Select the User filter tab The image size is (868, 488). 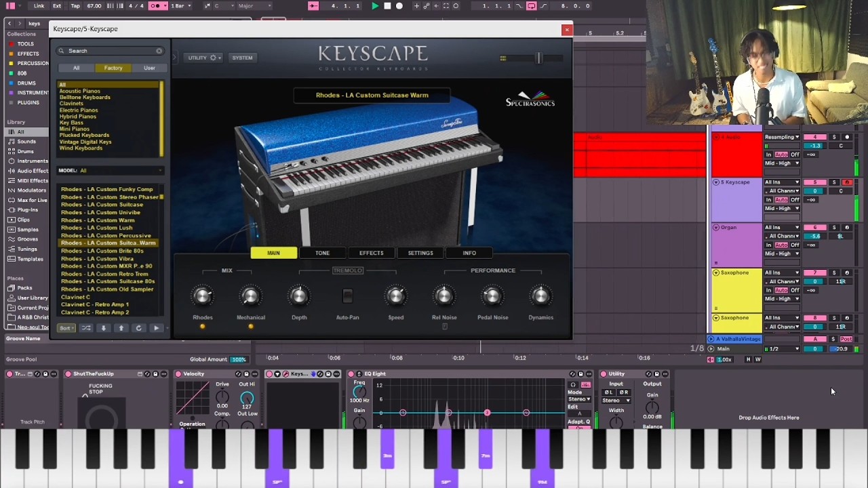point(149,68)
